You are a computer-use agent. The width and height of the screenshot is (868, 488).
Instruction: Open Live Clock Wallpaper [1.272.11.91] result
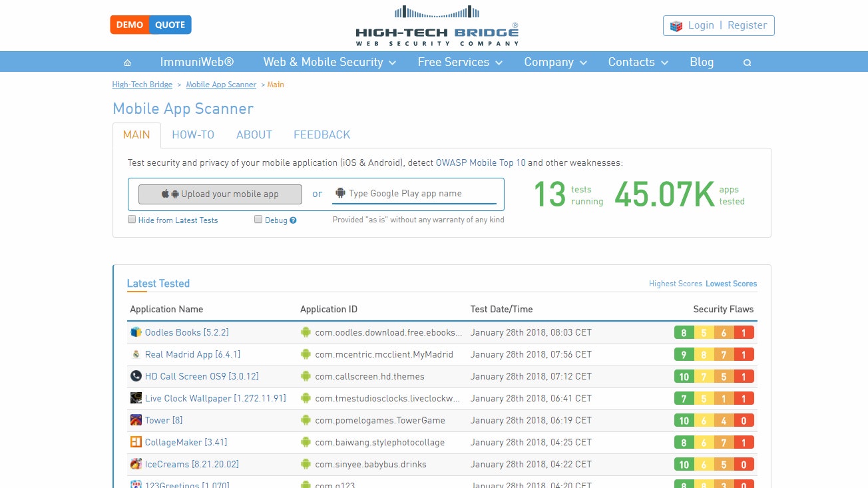(216, 398)
